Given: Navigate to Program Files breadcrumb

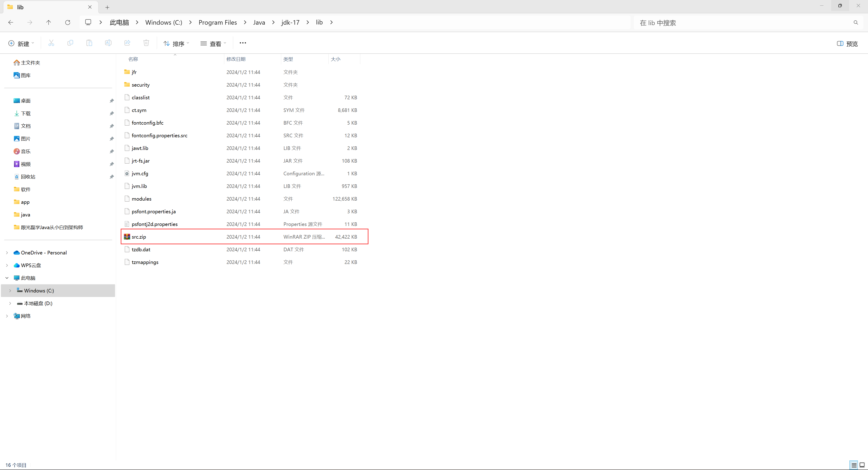Looking at the screenshot, I should click(x=218, y=22).
